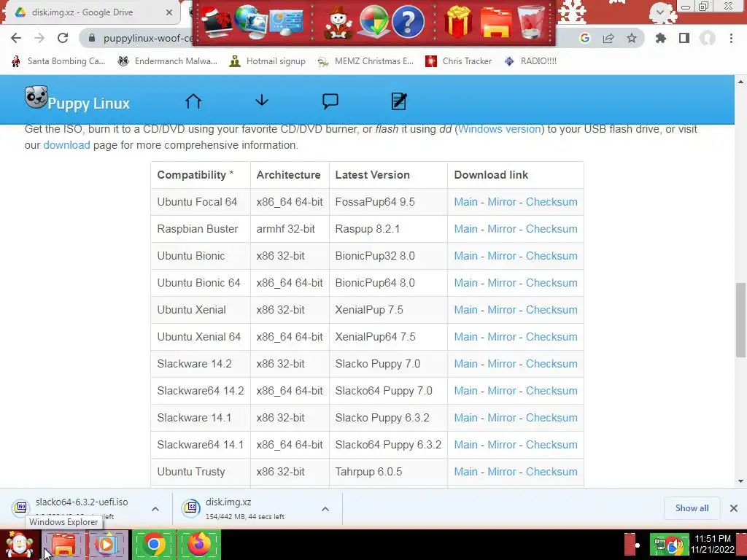Viewport: 747px width, 560px height.
Task: Click the snowman dock icon
Action: (x=338, y=23)
